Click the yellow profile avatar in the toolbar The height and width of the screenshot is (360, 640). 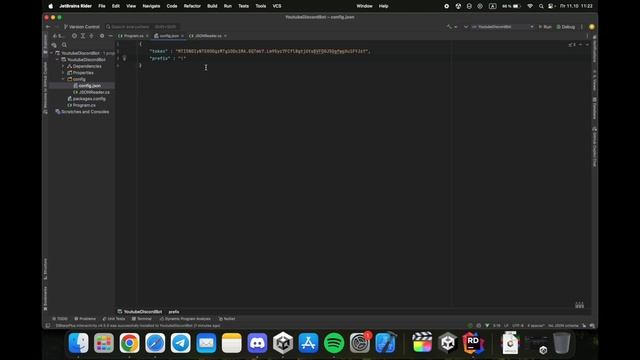click(x=592, y=27)
